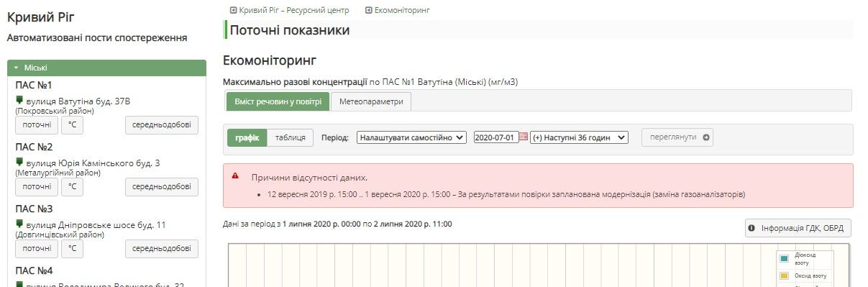The width and height of the screenshot is (868, 287).
Task: Click the переглянути button
Action: 677,137
